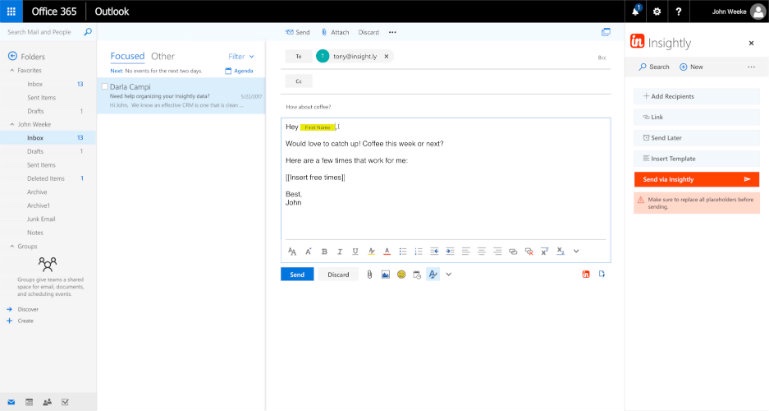This screenshot has height=411, width=769.
Task: Increase indent of the text
Action: click(x=450, y=252)
